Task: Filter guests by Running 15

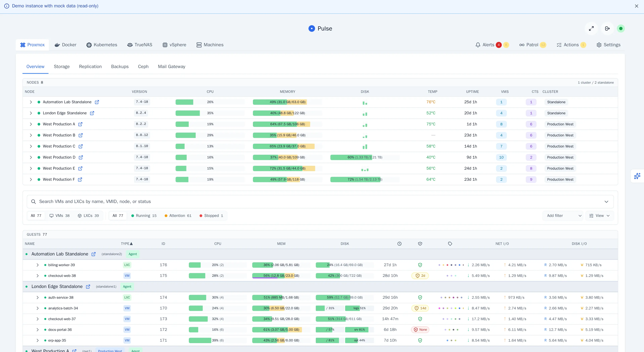Action: tap(144, 216)
